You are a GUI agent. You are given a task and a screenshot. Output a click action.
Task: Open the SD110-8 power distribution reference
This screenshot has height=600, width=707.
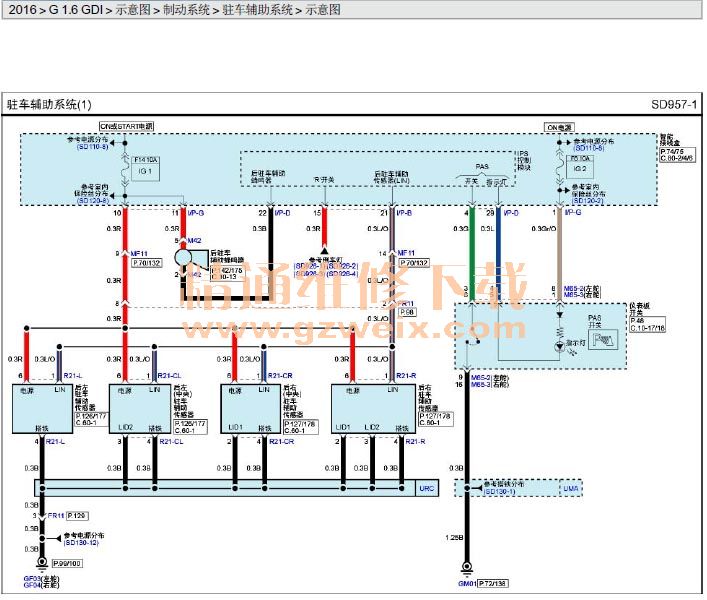coord(92,147)
